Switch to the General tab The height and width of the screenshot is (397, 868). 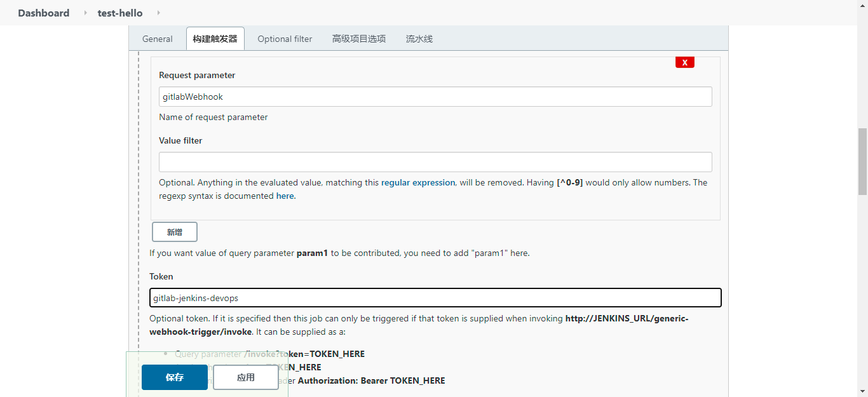pyautogui.click(x=158, y=39)
